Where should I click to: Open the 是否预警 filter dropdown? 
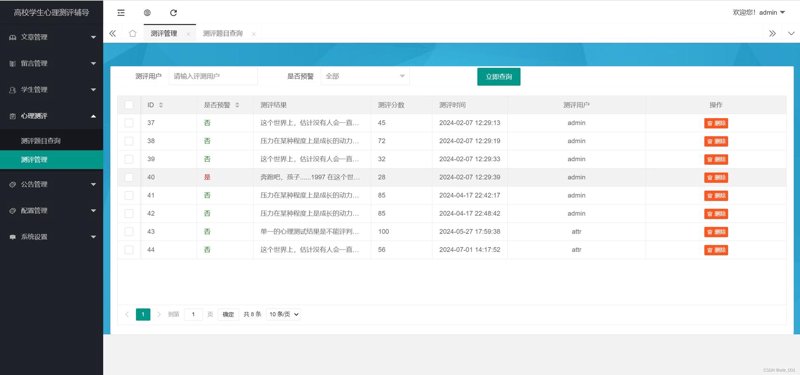pos(365,76)
